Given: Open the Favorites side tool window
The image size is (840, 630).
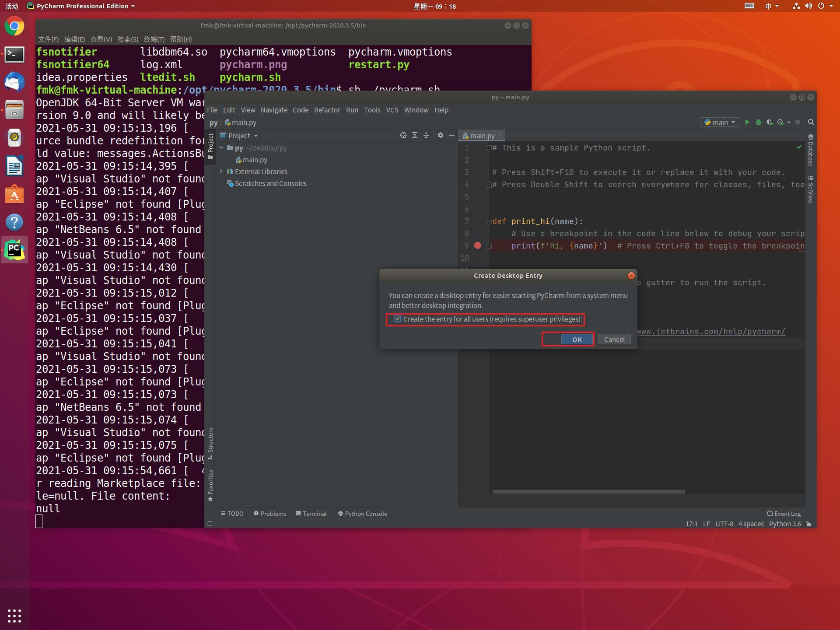Looking at the screenshot, I should click(x=210, y=485).
